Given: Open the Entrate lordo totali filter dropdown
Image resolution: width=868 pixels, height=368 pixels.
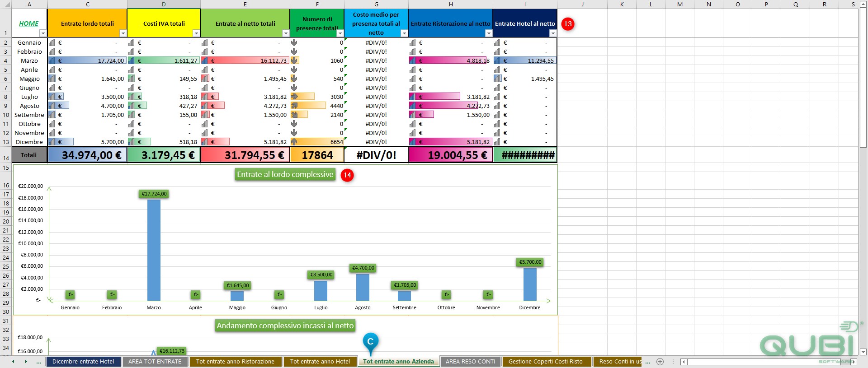Looking at the screenshot, I should click(123, 33).
